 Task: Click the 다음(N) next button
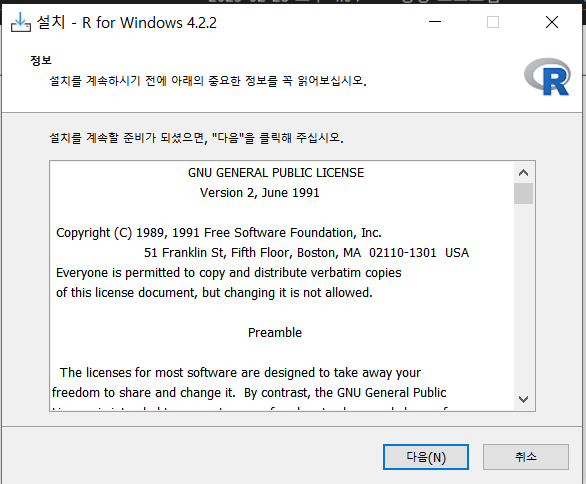click(x=426, y=457)
